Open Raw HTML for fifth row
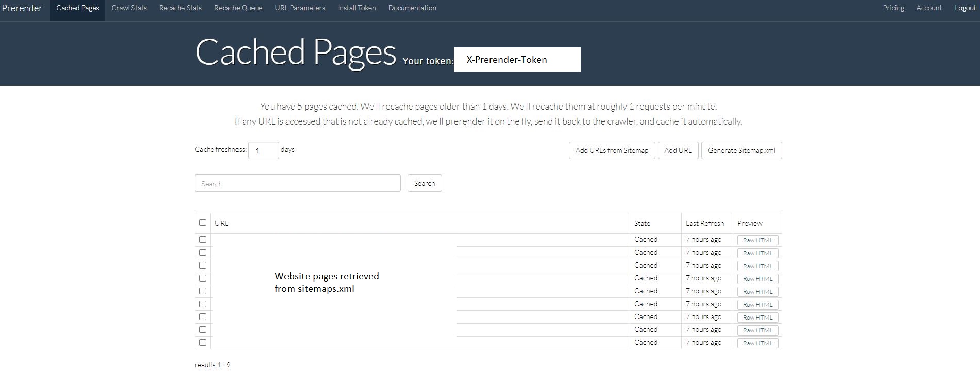 pos(757,292)
